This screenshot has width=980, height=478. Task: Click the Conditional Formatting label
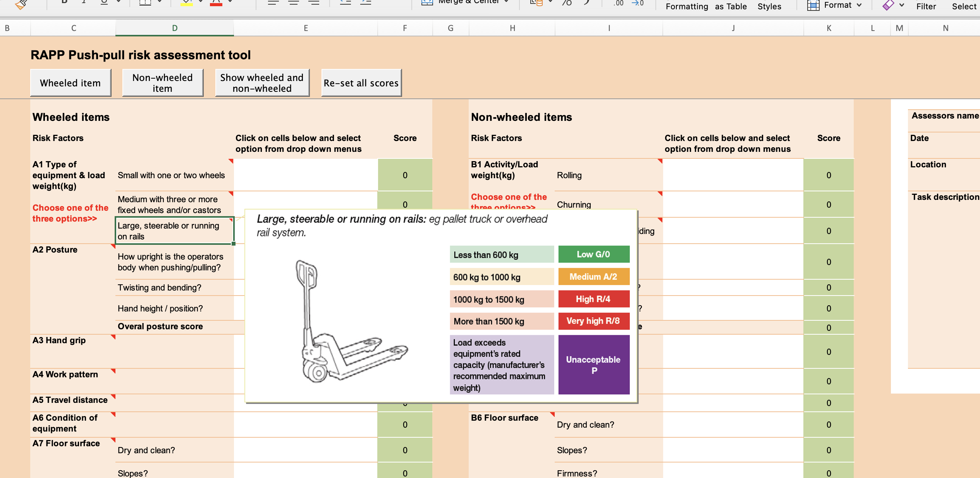pos(687,6)
